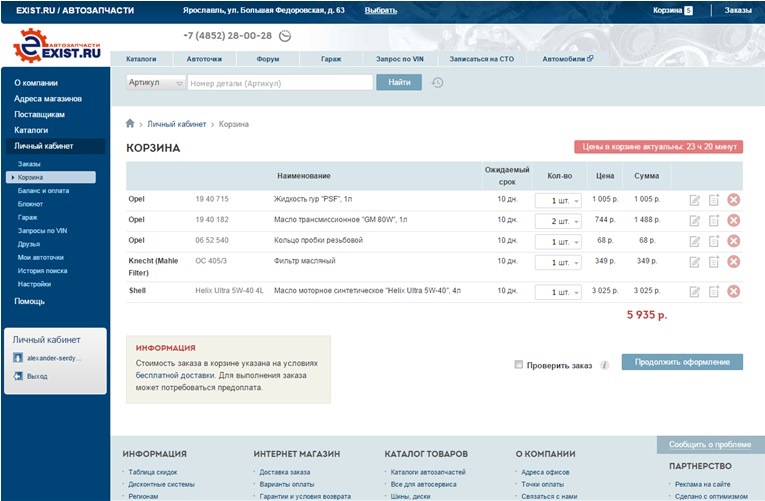765x501 pixels.
Task: Remove Opel 19 40 182 from cart
Action: pos(733,220)
